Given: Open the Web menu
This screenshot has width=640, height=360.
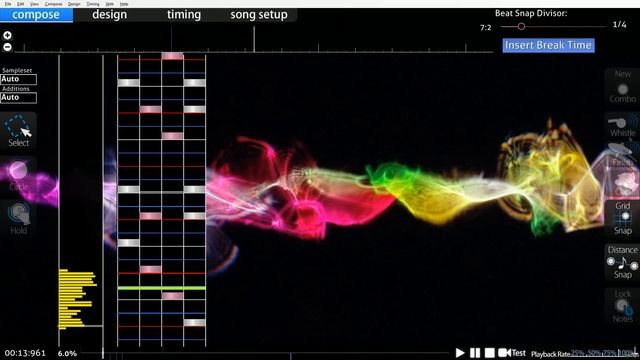Looking at the screenshot, I should point(109,4).
